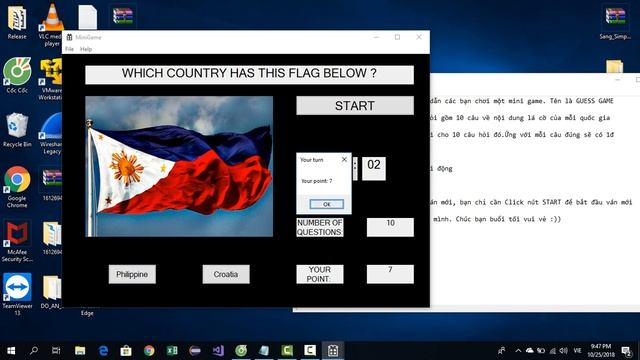Open the white Camtasia recorder taskbar icon

(310, 351)
